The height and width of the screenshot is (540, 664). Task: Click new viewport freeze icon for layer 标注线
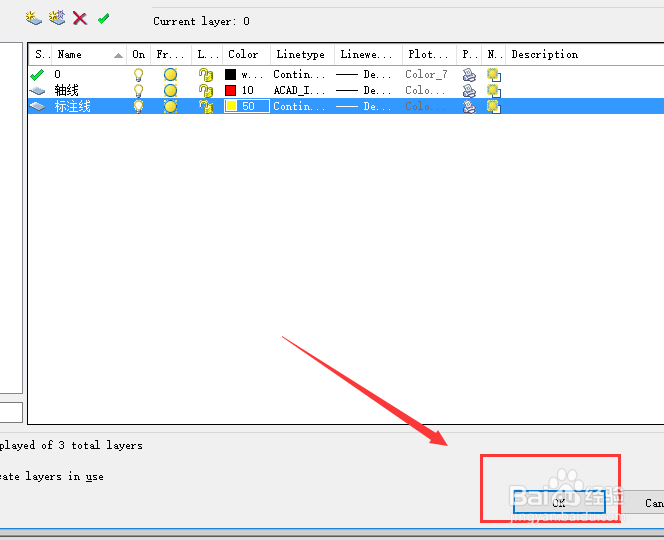pos(494,106)
